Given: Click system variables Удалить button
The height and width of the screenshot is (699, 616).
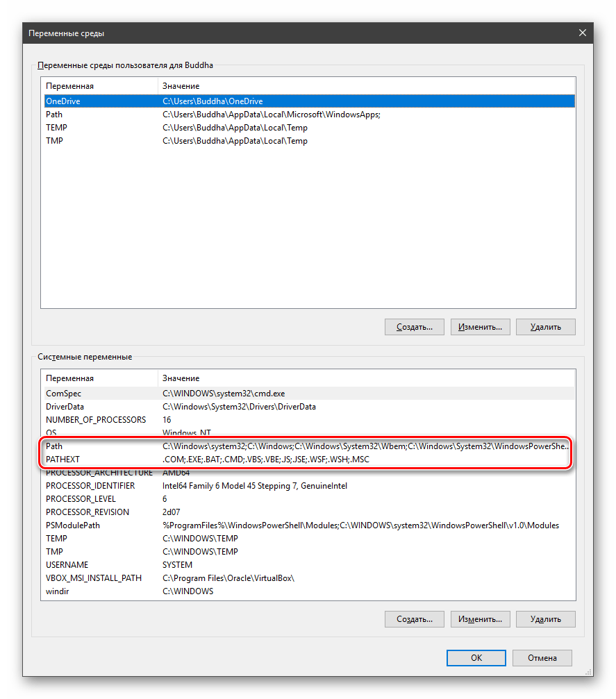Looking at the screenshot, I should 546,619.
